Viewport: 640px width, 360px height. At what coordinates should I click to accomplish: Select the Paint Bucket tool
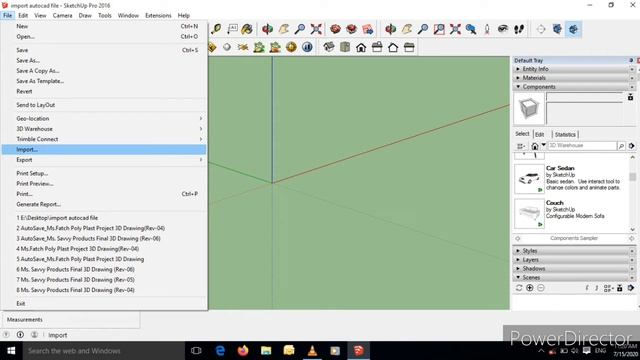pyautogui.click(x=247, y=29)
